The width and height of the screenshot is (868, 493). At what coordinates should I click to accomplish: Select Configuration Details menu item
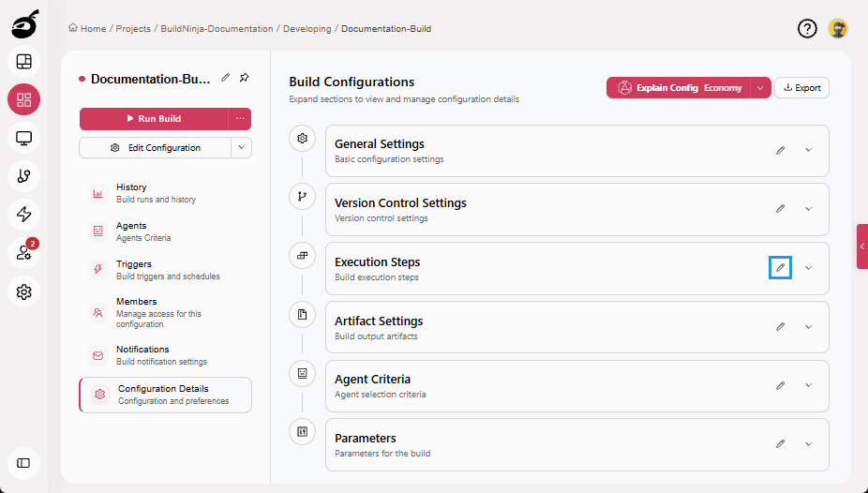pyautogui.click(x=165, y=395)
